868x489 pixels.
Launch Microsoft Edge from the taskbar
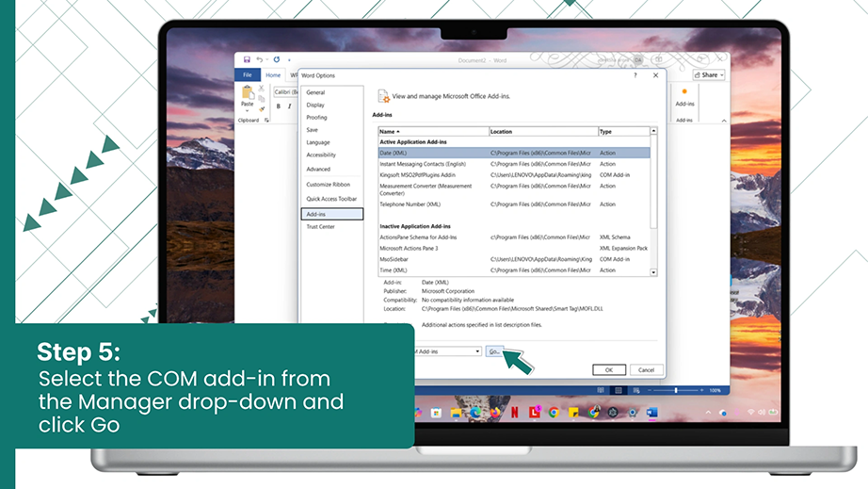[475, 413]
